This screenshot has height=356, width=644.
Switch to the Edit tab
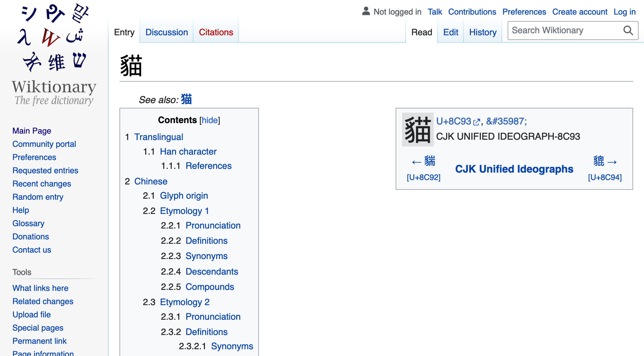click(x=450, y=32)
